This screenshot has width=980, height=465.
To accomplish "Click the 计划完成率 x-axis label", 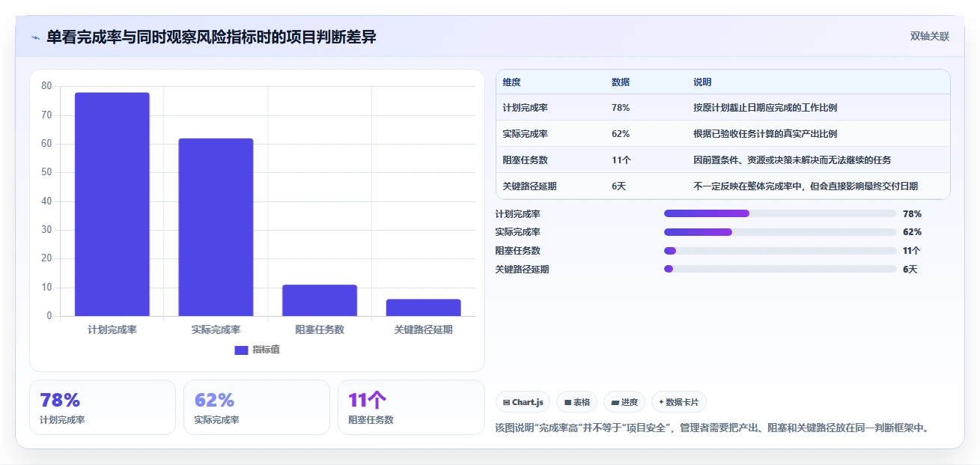I will 112,329.
